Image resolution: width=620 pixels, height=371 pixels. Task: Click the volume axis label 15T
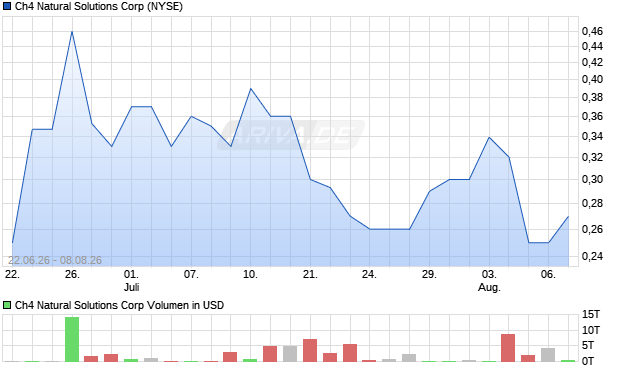pyautogui.click(x=591, y=314)
